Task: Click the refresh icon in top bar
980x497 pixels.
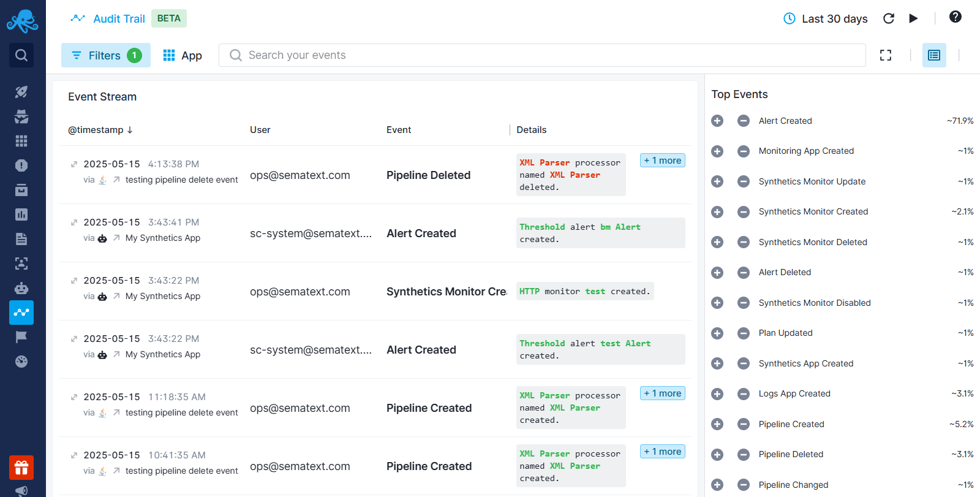Action: [888, 18]
